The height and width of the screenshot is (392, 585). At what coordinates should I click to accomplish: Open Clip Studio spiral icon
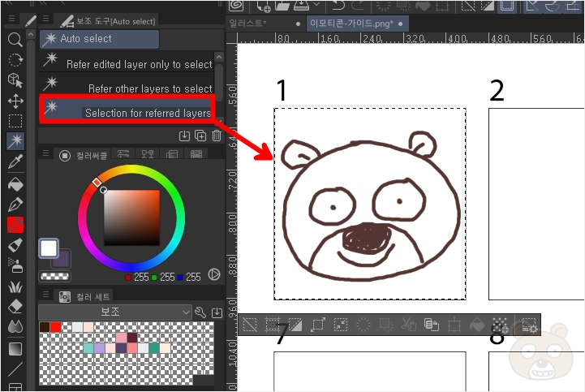coord(236,6)
